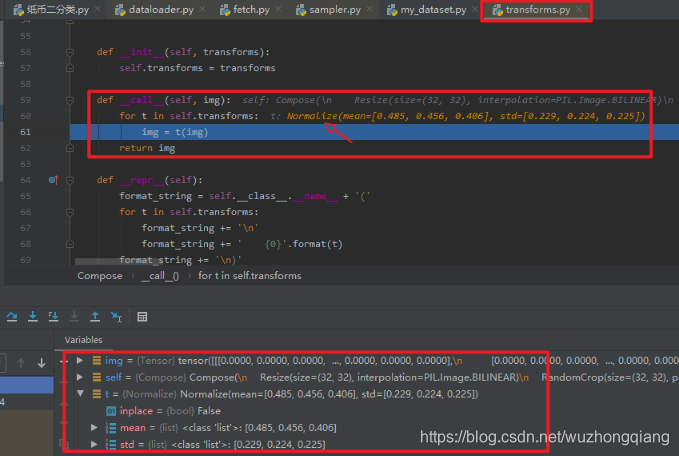Collapse the t Normalize variable
This screenshot has width=679, height=456.
pos(81,394)
